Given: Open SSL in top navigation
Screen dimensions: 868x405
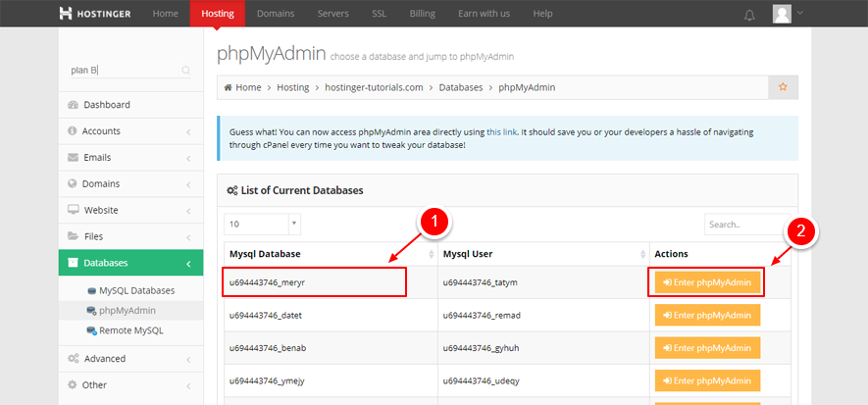Looking at the screenshot, I should pyautogui.click(x=379, y=14).
